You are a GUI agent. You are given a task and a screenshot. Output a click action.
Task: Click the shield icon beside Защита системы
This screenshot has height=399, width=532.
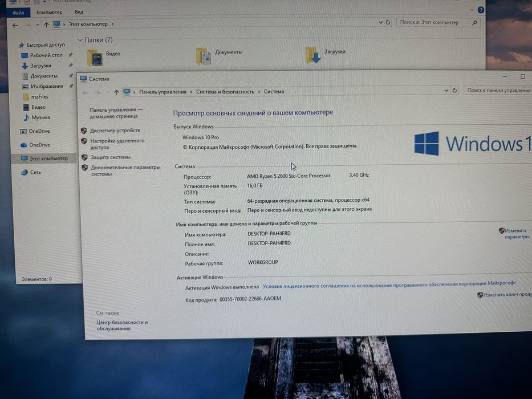click(x=84, y=157)
